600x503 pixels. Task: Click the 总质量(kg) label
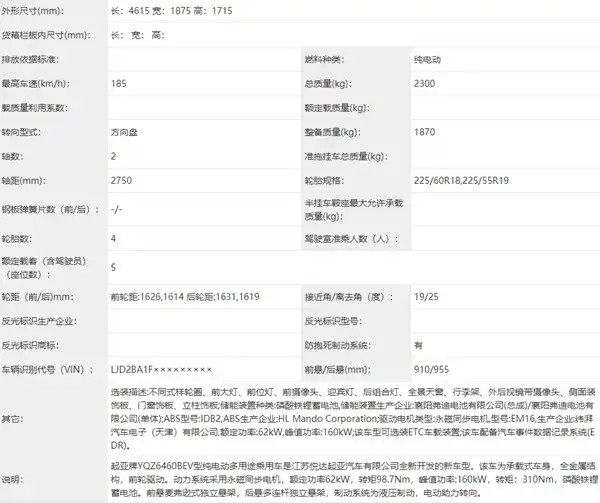click(328, 83)
